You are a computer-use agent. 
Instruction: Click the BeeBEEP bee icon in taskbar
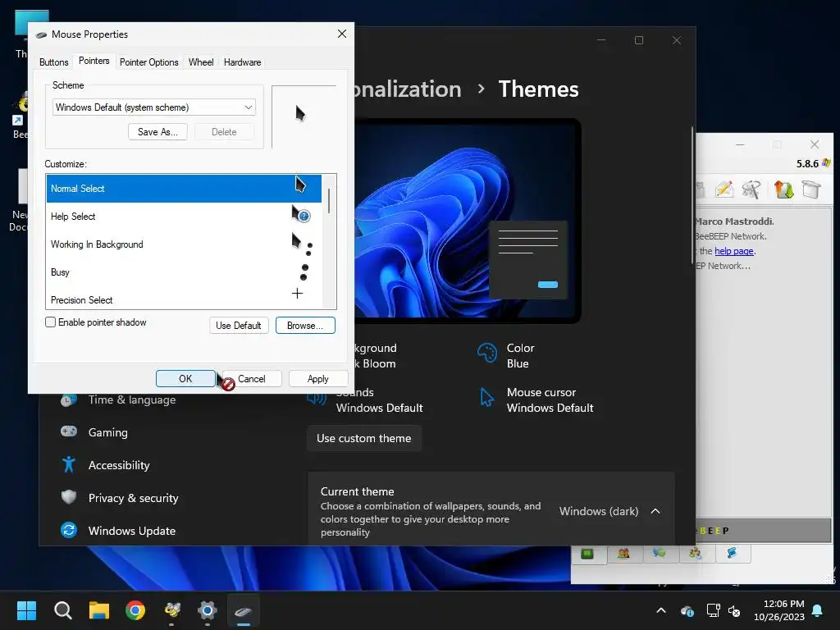click(x=171, y=610)
